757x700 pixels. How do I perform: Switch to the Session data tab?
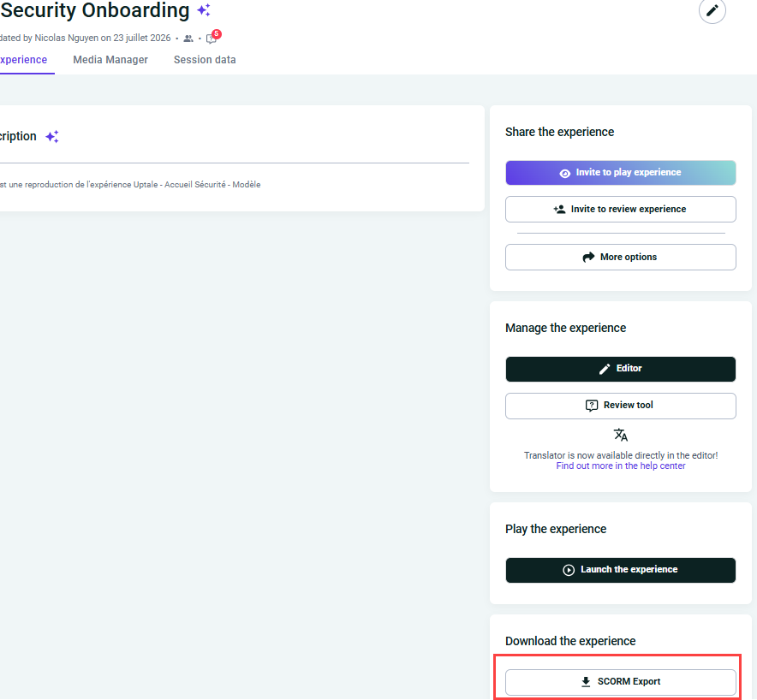click(x=205, y=60)
